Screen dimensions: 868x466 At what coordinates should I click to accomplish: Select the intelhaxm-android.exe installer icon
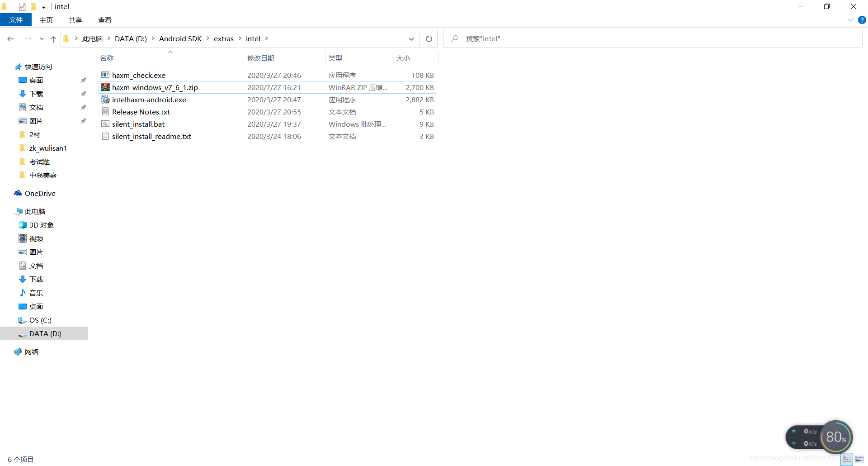click(105, 100)
